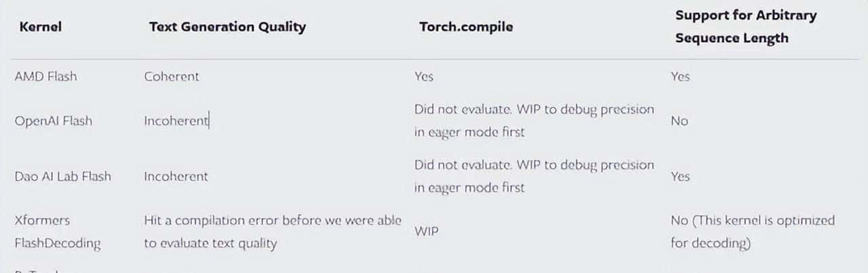
Task: Select the AMD Flash kernel cell
Action: (x=45, y=77)
